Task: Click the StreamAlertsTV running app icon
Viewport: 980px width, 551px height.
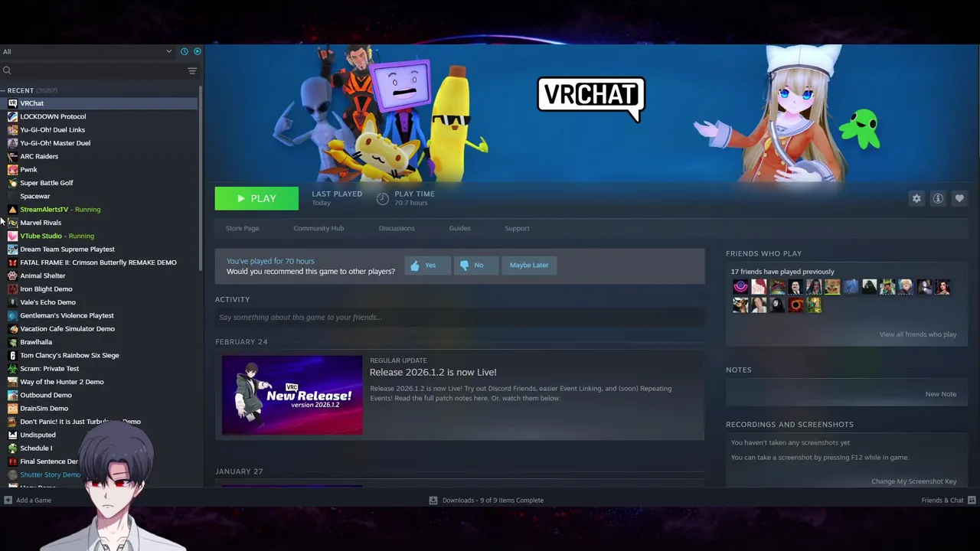Action: coord(12,210)
